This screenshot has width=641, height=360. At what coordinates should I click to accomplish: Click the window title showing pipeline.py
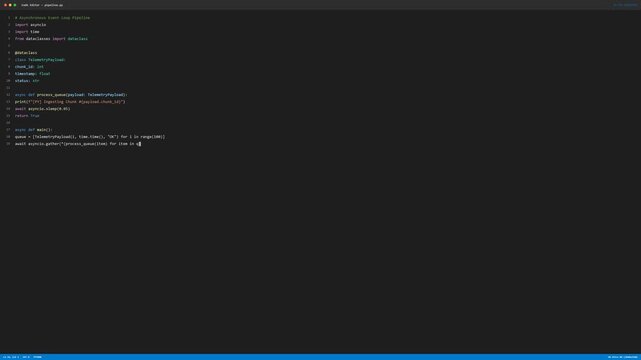click(x=42, y=5)
